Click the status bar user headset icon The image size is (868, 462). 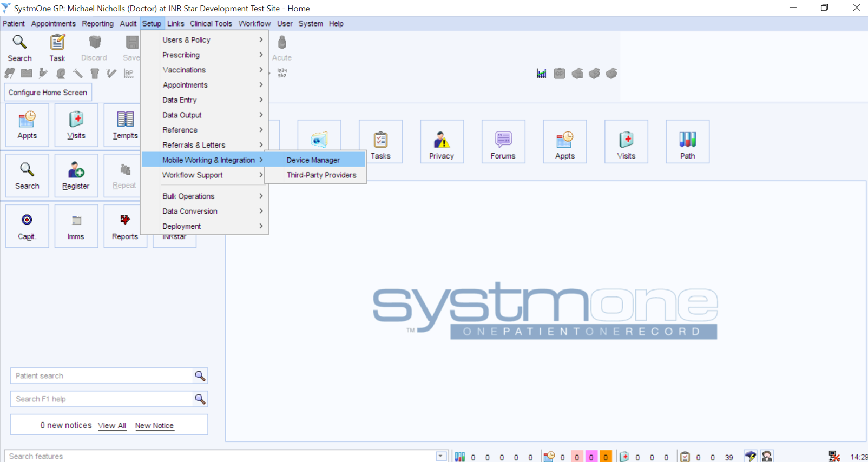pos(767,456)
